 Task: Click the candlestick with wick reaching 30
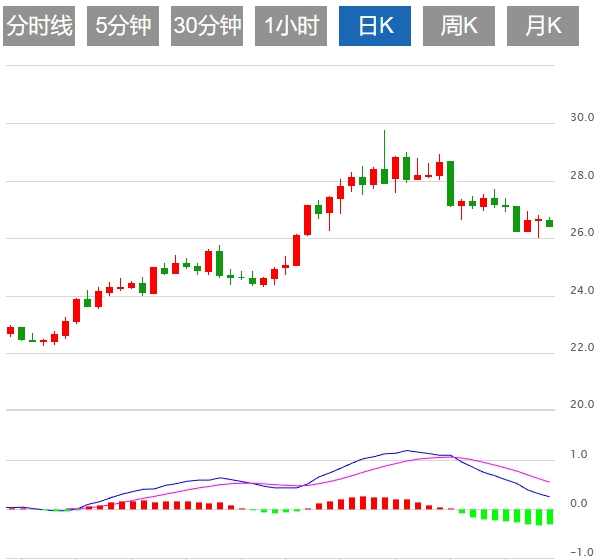pos(384,176)
